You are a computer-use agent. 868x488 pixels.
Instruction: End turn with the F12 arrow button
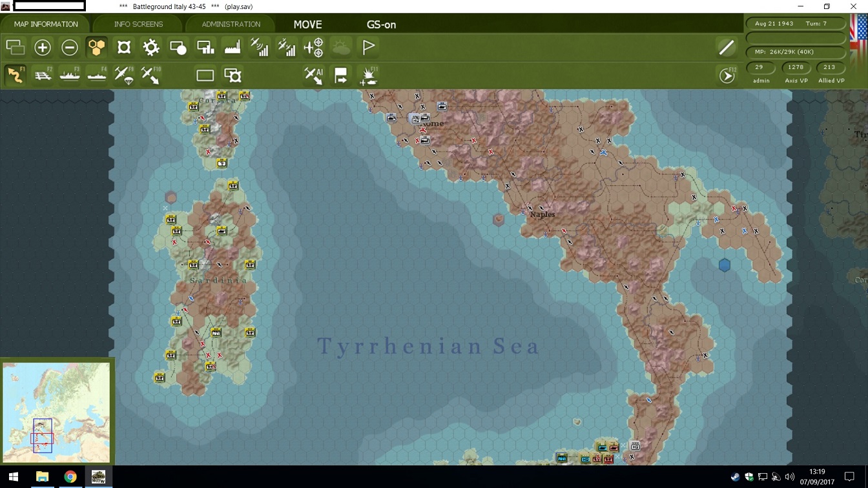pyautogui.click(x=727, y=76)
